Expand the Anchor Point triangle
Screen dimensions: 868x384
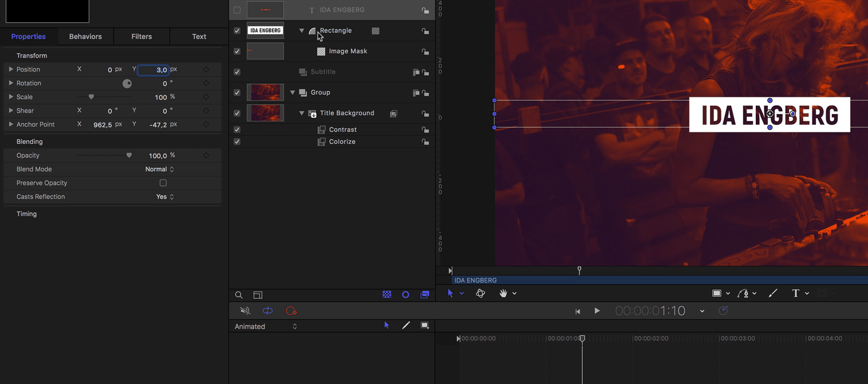click(10, 124)
